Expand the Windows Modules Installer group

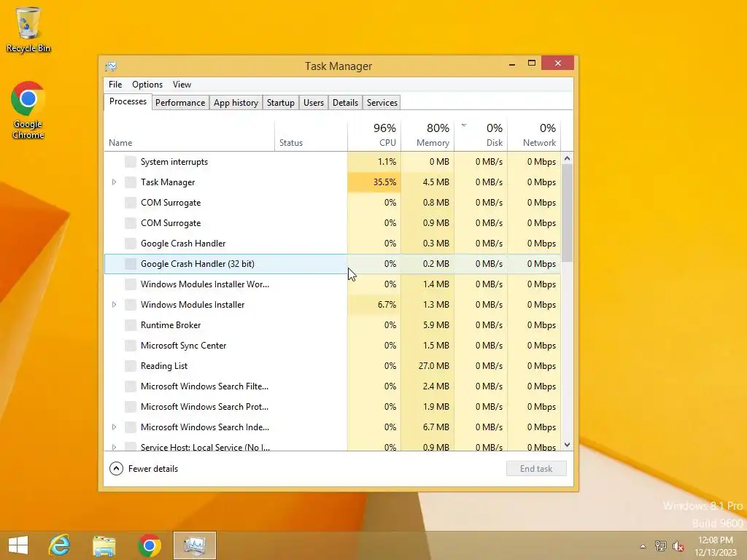point(114,305)
